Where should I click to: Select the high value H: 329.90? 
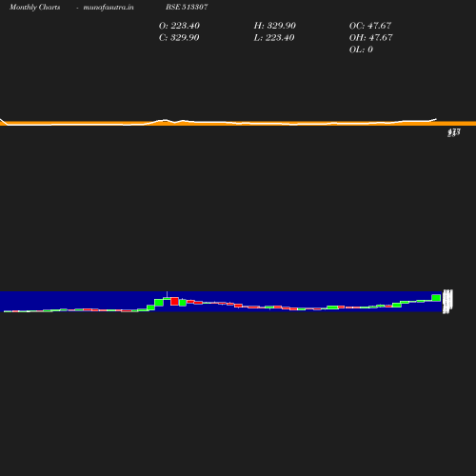pos(275,26)
